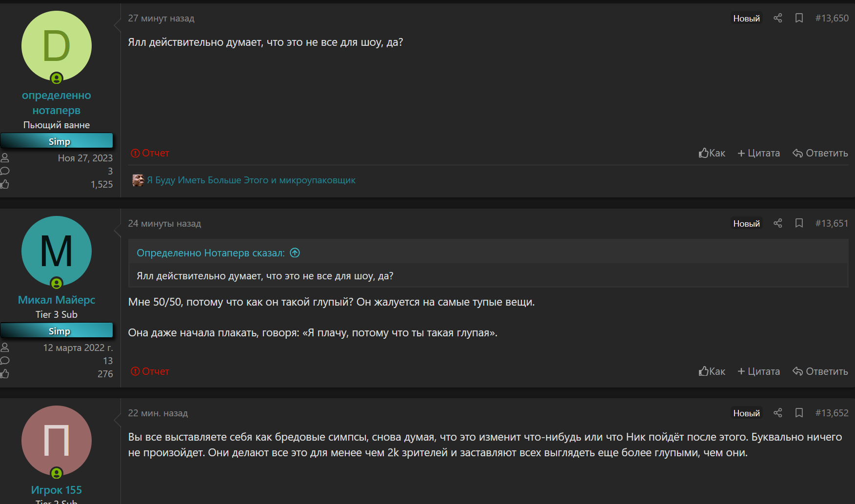
Task: Open username определенно нотаперв profile
Action: (57, 103)
